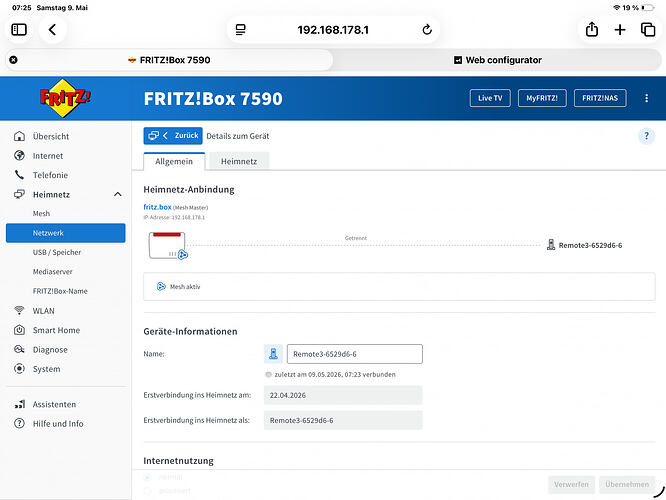This screenshot has width=666, height=500.
Task: Click the Remote3-6529d6-6 device icon in diagram
Action: tap(551, 245)
